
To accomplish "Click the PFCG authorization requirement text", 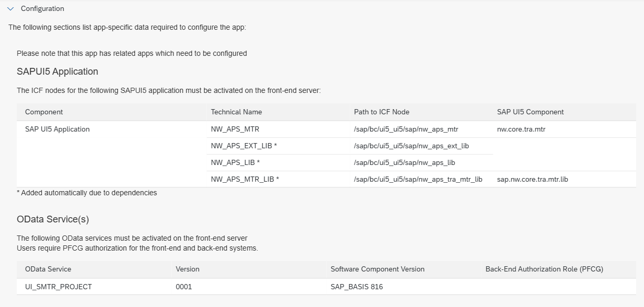I will 137,248.
